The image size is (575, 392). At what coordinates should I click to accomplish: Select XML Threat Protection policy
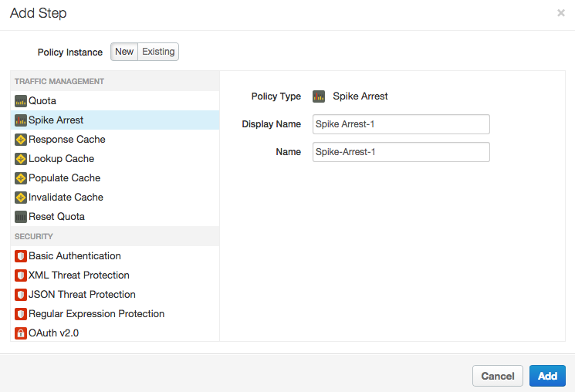[x=79, y=275]
